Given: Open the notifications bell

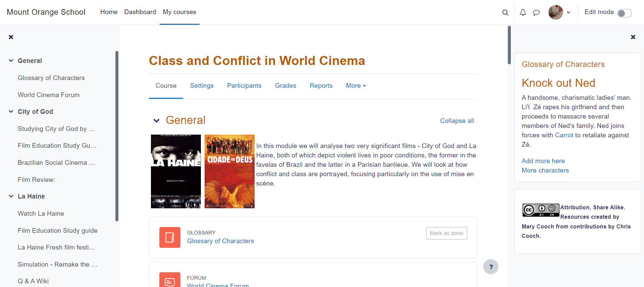Looking at the screenshot, I should (x=523, y=13).
